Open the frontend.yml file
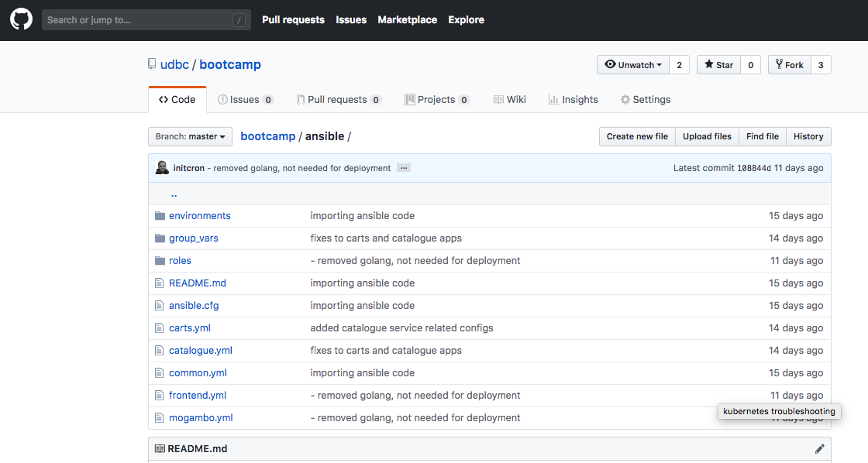The height and width of the screenshot is (463, 868). [x=198, y=396]
